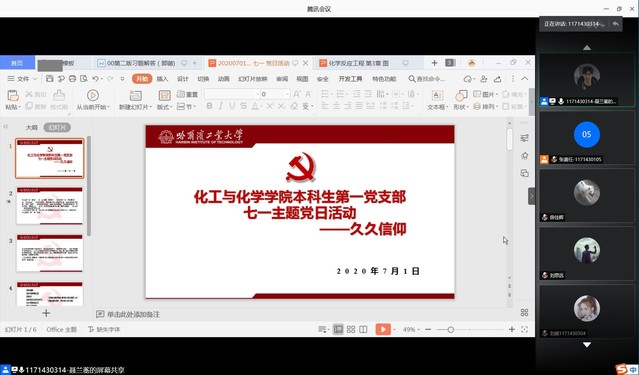
Task: Click the Print icon in quick toolbar
Action: (x=72, y=79)
